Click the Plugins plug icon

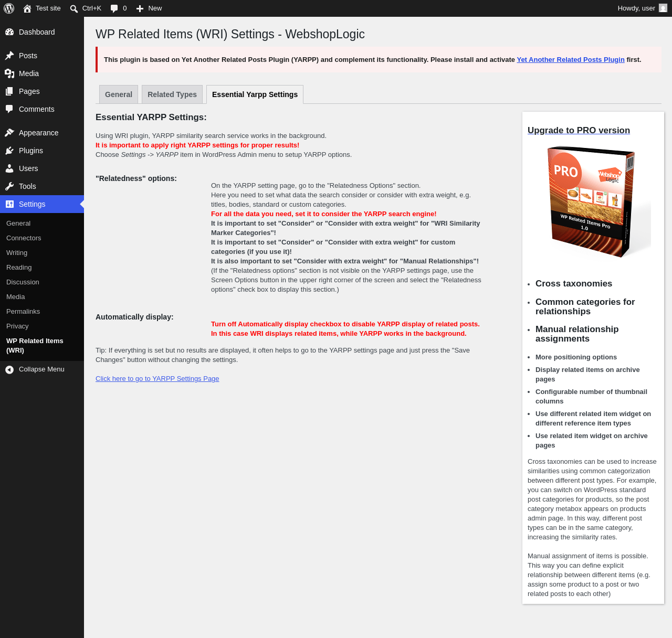click(9, 151)
